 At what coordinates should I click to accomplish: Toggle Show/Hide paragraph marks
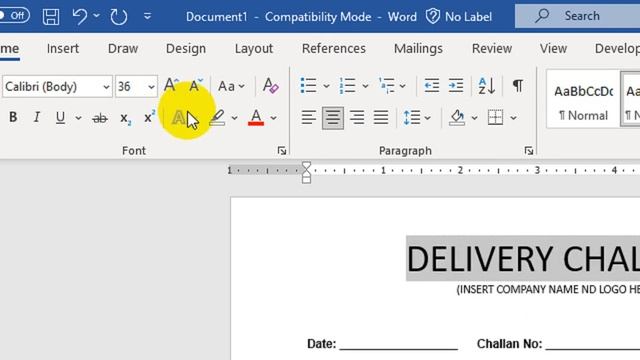(518, 86)
